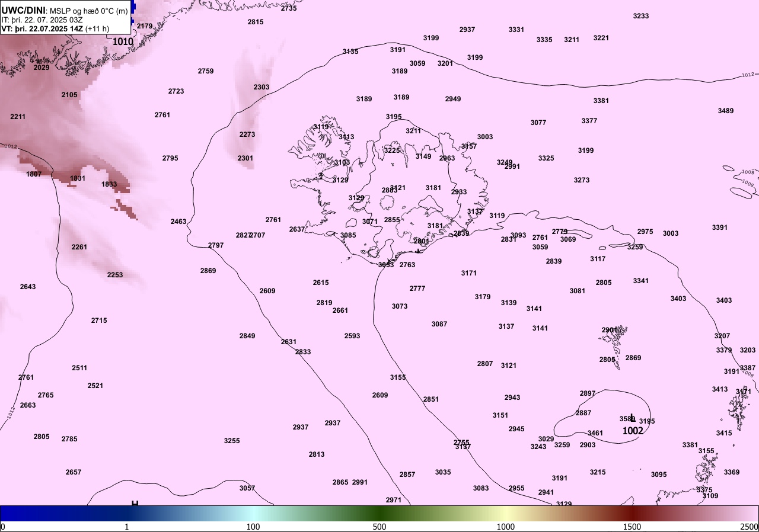Click the height value 3077
Viewport: 759px width, 532px height.
point(538,123)
